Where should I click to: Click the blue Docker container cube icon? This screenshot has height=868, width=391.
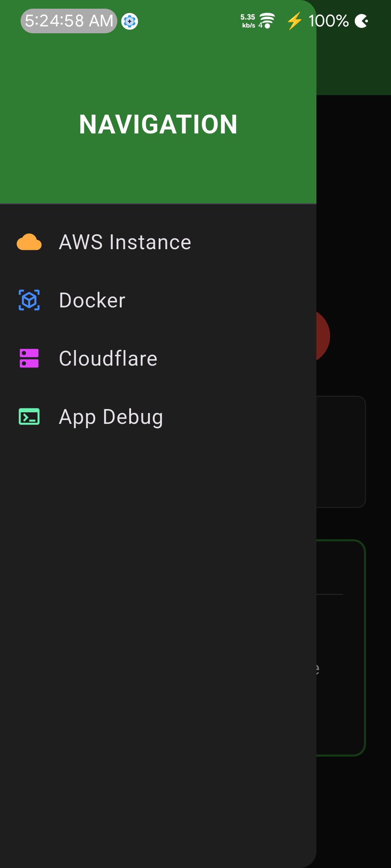click(30, 300)
